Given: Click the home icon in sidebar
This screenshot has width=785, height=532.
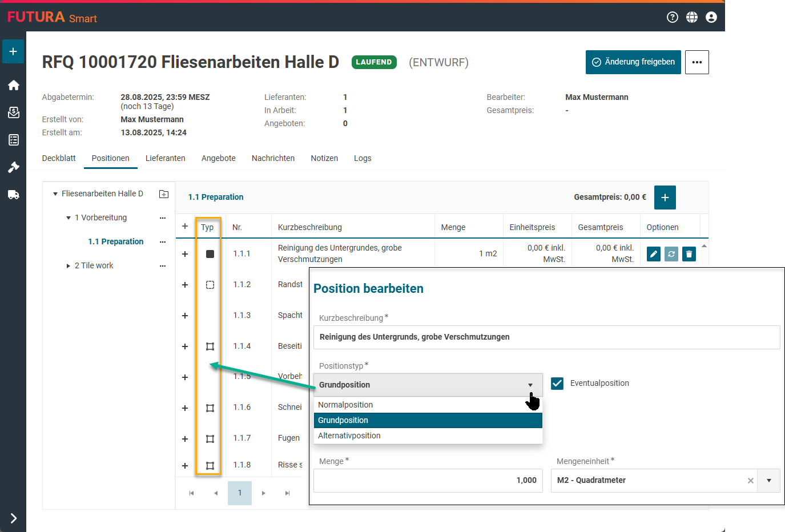Looking at the screenshot, I should pos(14,85).
